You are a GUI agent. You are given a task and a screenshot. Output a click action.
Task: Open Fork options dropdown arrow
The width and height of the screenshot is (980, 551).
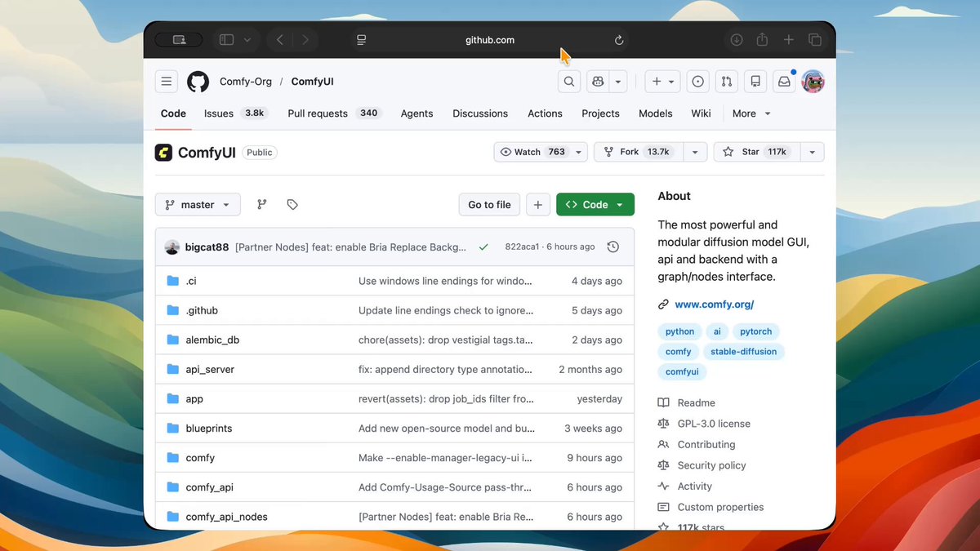coord(695,152)
